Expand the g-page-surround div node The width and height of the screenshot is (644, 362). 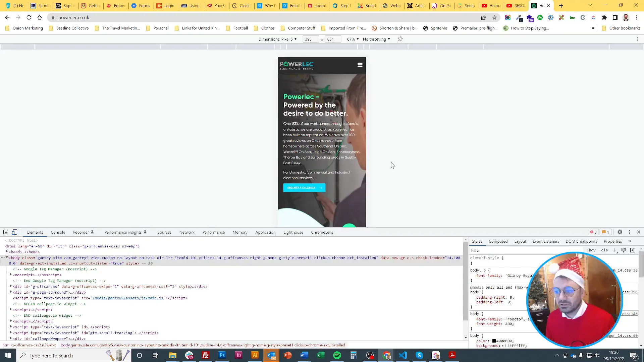[11, 292]
